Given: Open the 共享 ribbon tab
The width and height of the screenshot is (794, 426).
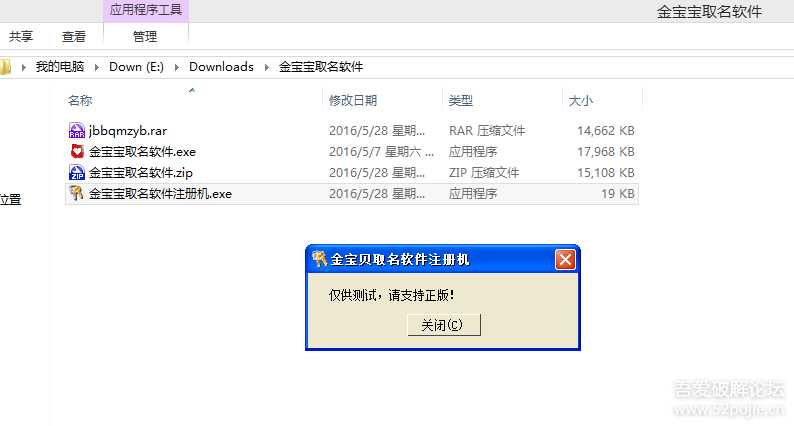Looking at the screenshot, I should 21,36.
